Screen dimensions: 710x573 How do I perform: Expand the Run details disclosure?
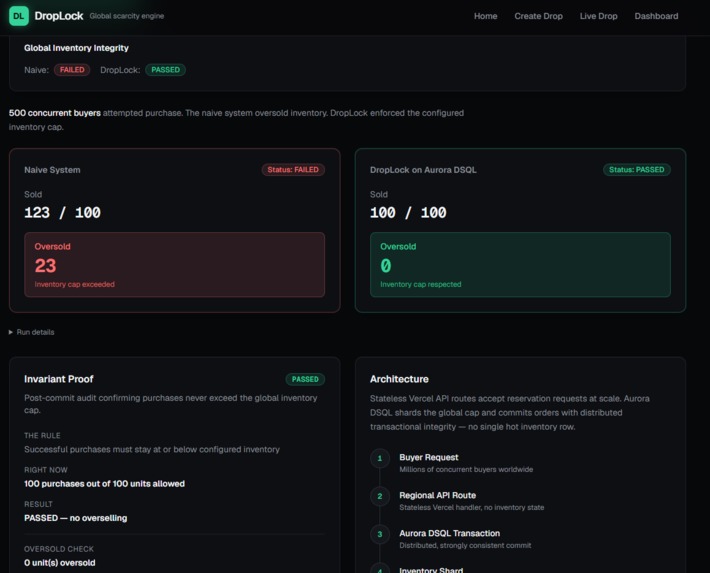(x=31, y=332)
